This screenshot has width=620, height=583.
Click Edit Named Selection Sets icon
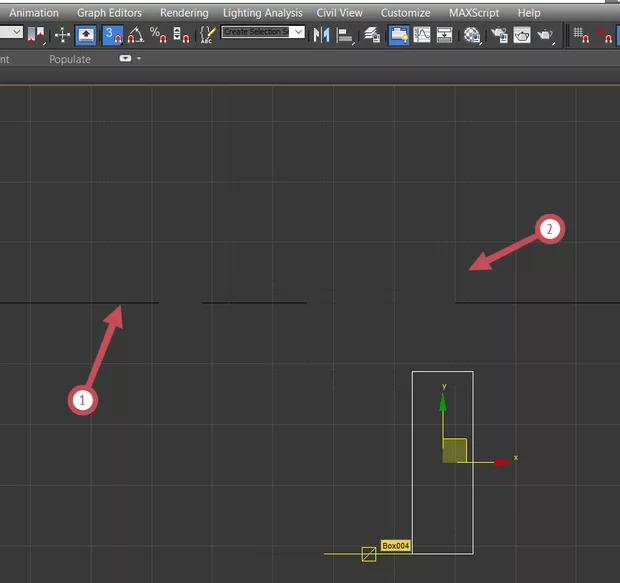coord(207,34)
